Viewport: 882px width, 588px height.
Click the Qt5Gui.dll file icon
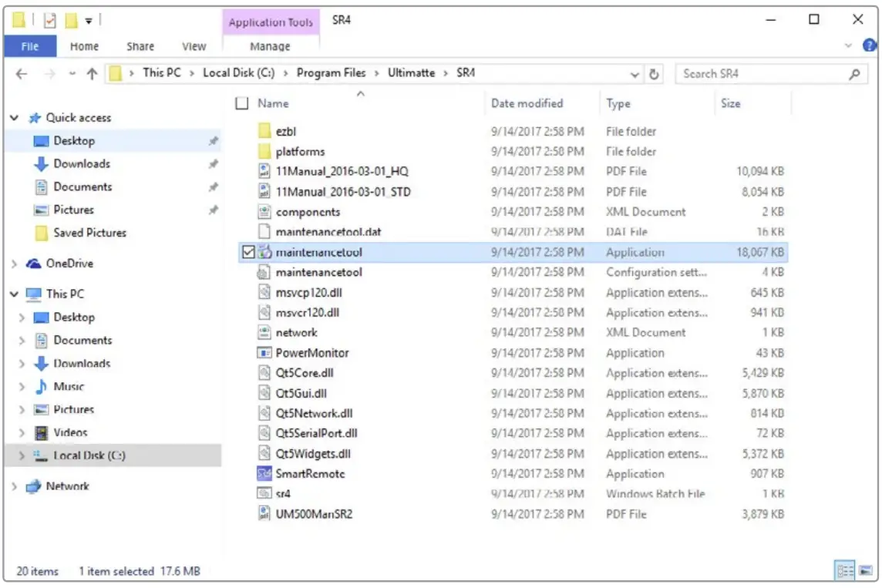264,393
